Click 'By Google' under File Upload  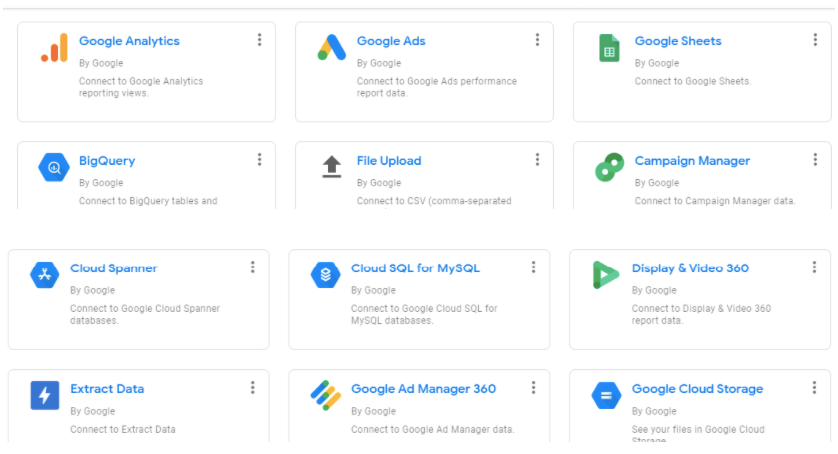pos(379,183)
